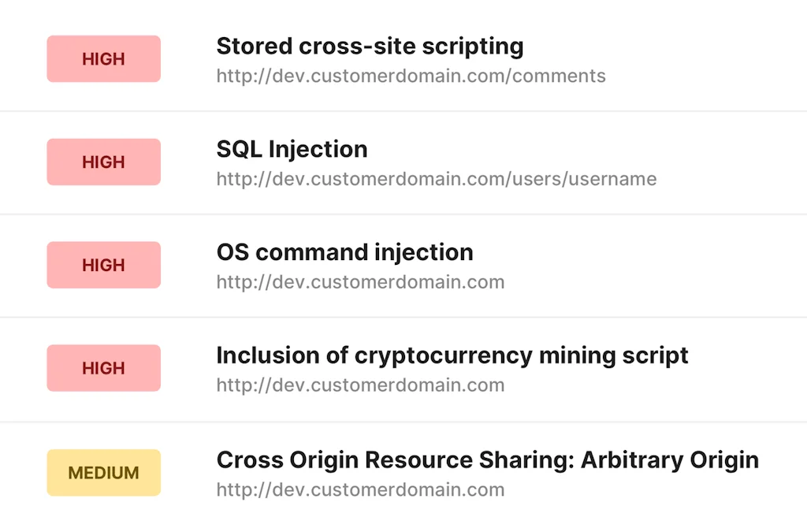Click the URL under cryptocurrency mining script
The height and width of the screenshot is (532, 807).
point(360,385)
